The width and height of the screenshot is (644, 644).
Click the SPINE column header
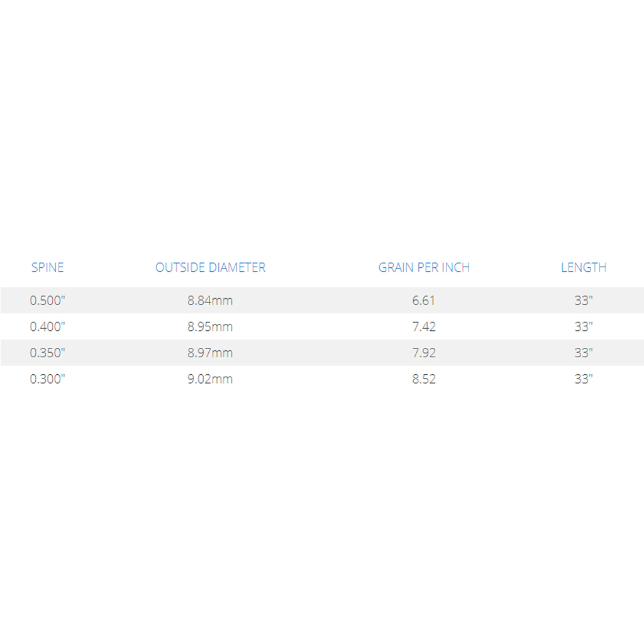tap(48, 267)
